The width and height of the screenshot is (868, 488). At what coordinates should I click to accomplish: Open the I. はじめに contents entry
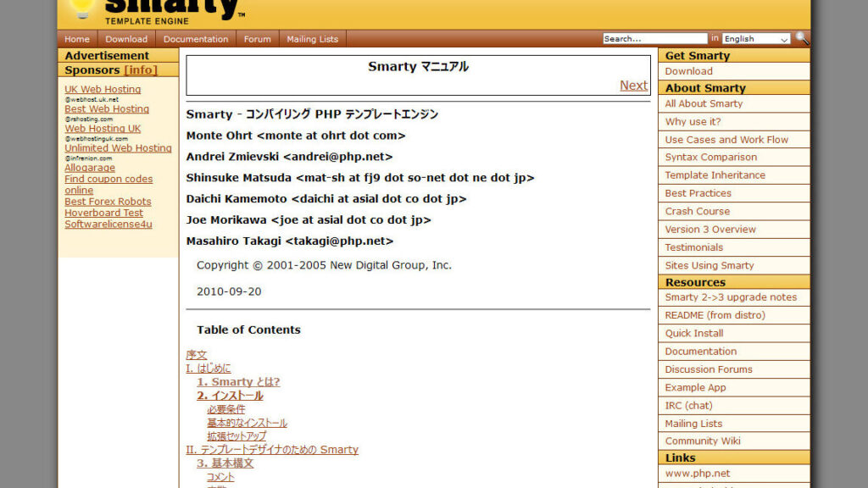click(209, 369)
